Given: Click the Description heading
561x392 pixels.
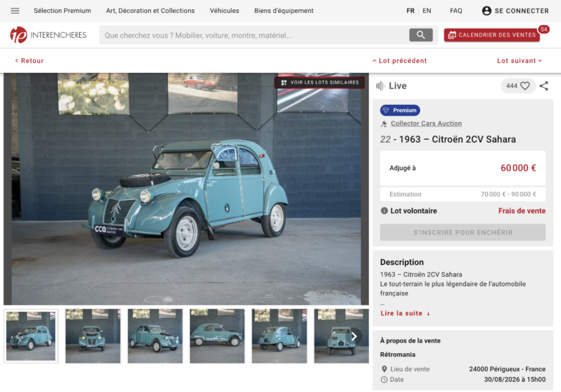Looking at the screenshot, I should point(402,262).
